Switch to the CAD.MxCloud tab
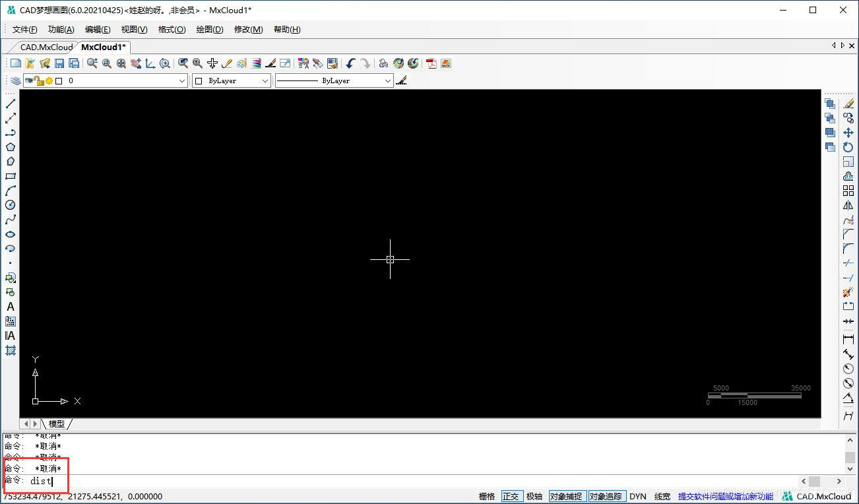Image resolution: width=859 pixels, height=504 pixels. click(46, 47)
